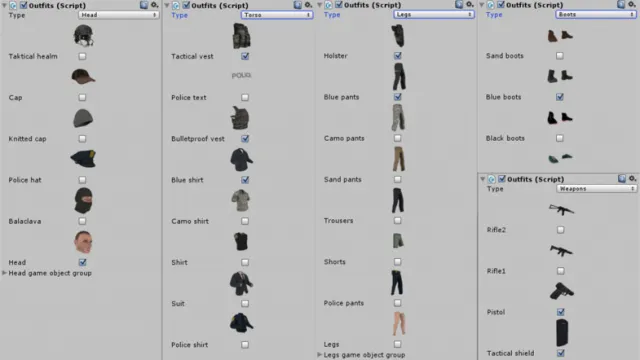Screen dimensions: 640x360
Task: Click the Blue pants thumbnail
Action: coord(399,76)
